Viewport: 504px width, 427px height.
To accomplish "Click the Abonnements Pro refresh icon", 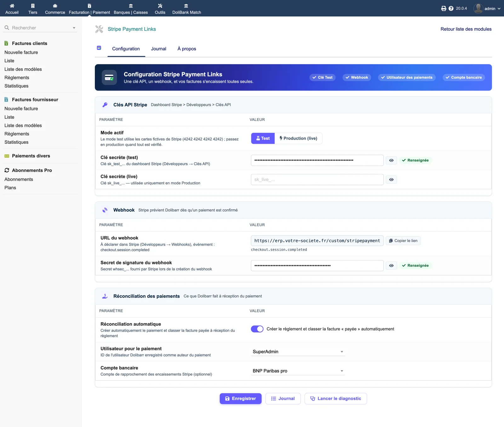I will 7,170.
